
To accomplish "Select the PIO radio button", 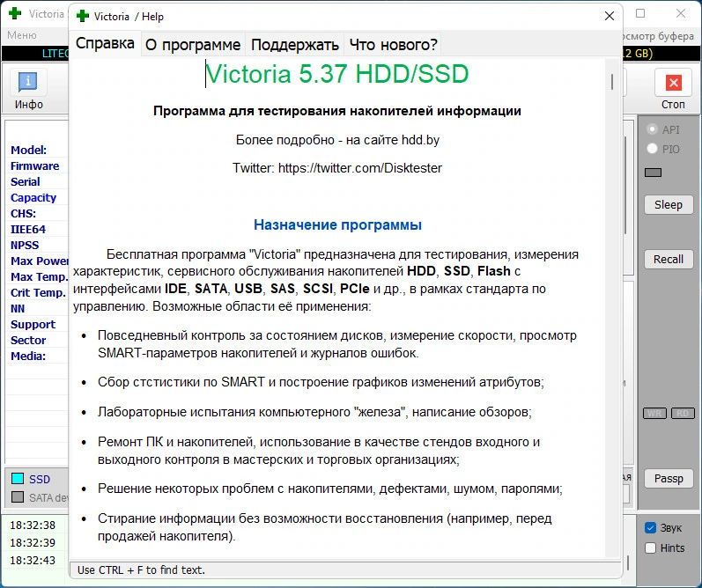I will [x=652, y=149].
